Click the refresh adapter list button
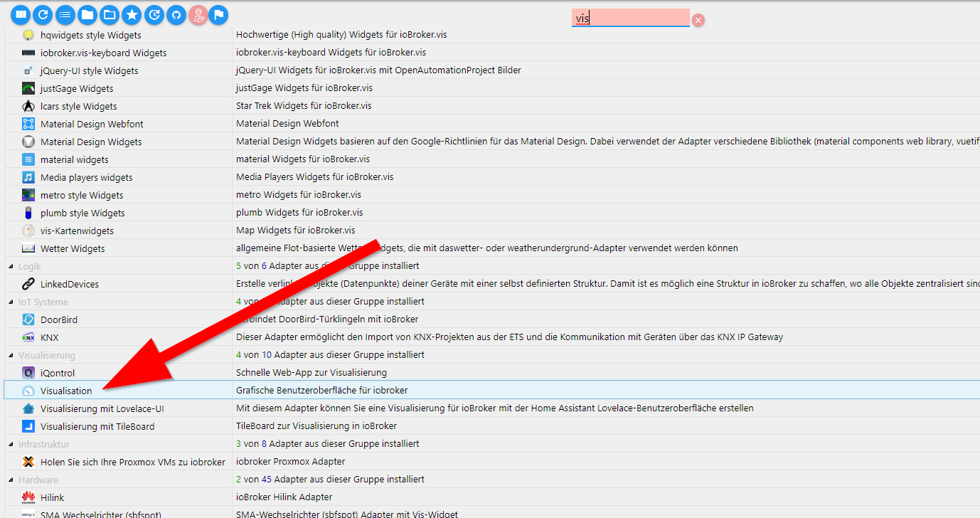The width and height of the screenshot is (980, 518). pyautogui.click(x=43, y=14)
